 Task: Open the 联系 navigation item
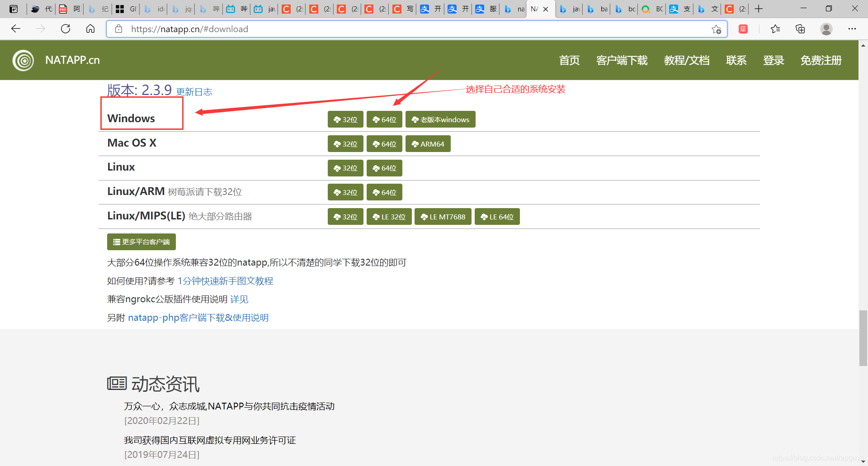(736, 60)
